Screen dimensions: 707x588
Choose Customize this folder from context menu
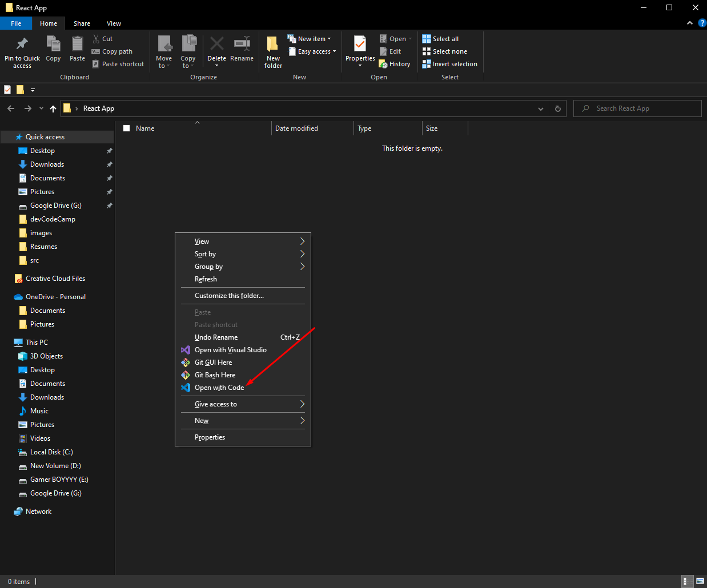tap(228, 295)
